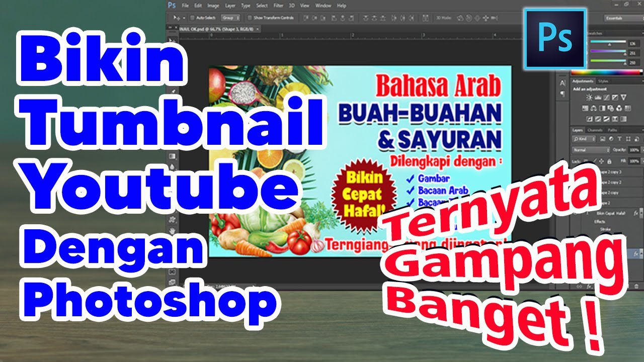The image size is (644, 362).
Task: Add a Photo Filter adjustment
Action: (610, 108)
